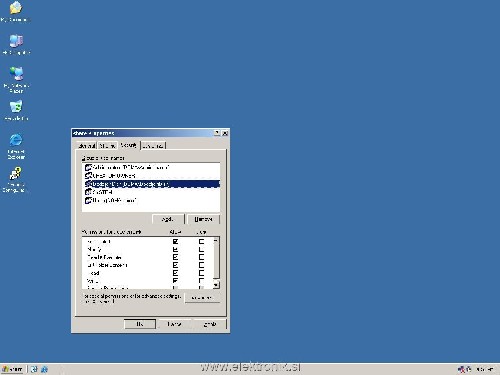Switch to the Customize tab
Screen dimensions: 500x375
click(x=153, y=146)
